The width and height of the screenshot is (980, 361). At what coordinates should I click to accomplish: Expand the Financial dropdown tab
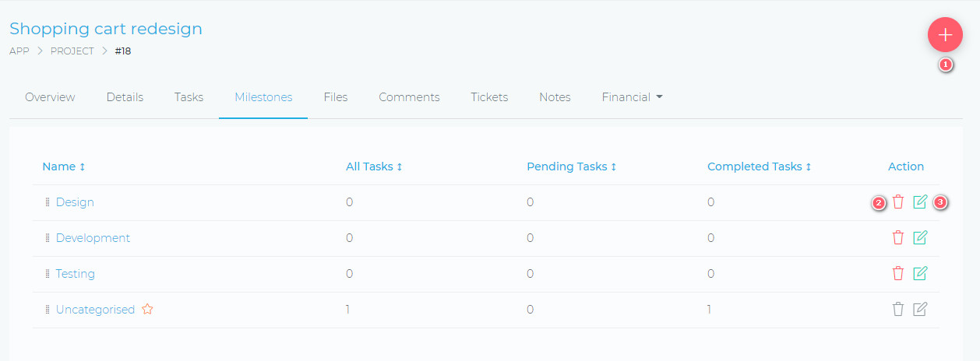(632, 97)
